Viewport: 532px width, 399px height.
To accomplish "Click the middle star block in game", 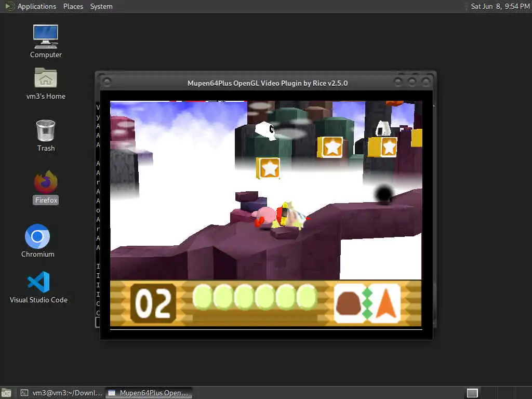I will (x=330, y=147).
